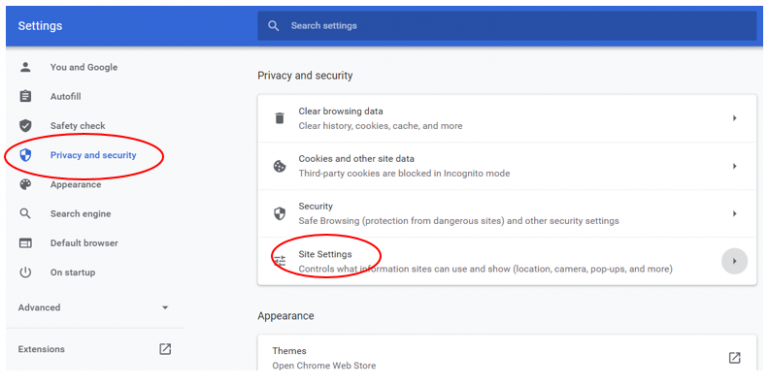The image size is (768, 385).
Task: Click the magnifier icon beside Search engine
Action: point(25,214)
